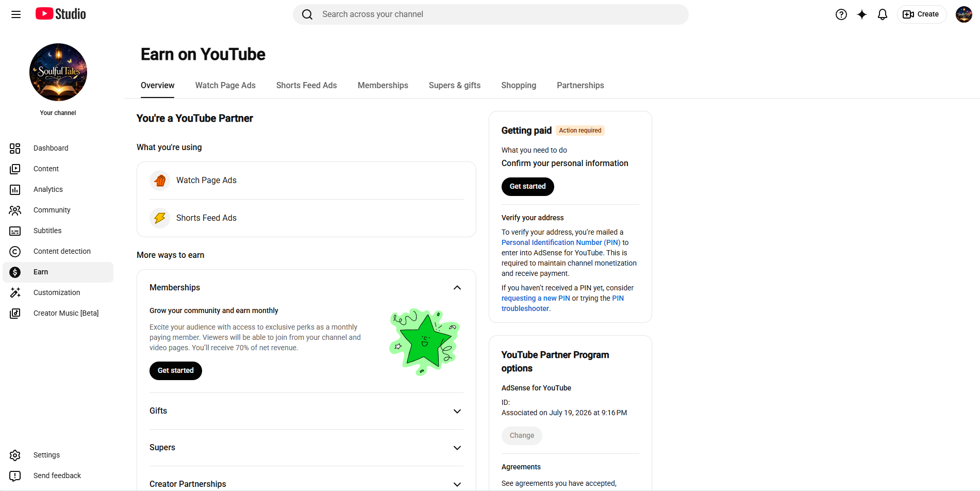Viewport: 980px width, 491px height.
Task: Click the Creator Music sidebar icon
Action: click(x=15, y=314)
